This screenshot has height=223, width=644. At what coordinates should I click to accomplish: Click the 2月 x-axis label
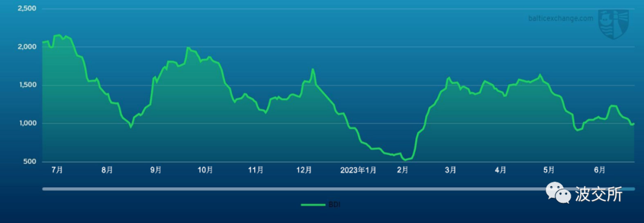[402, 171]
